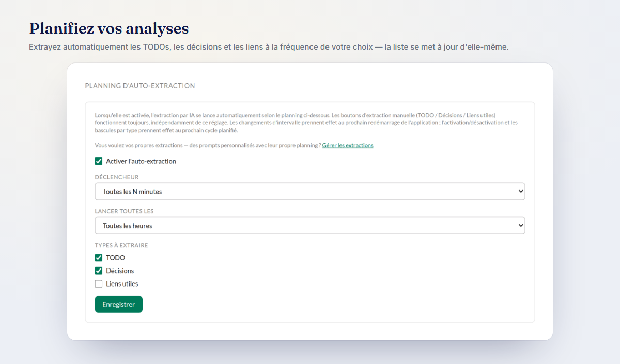The image size is (620, 364).
Task: Enable the Liens utiles checkbox
Action: click(99, 283)
